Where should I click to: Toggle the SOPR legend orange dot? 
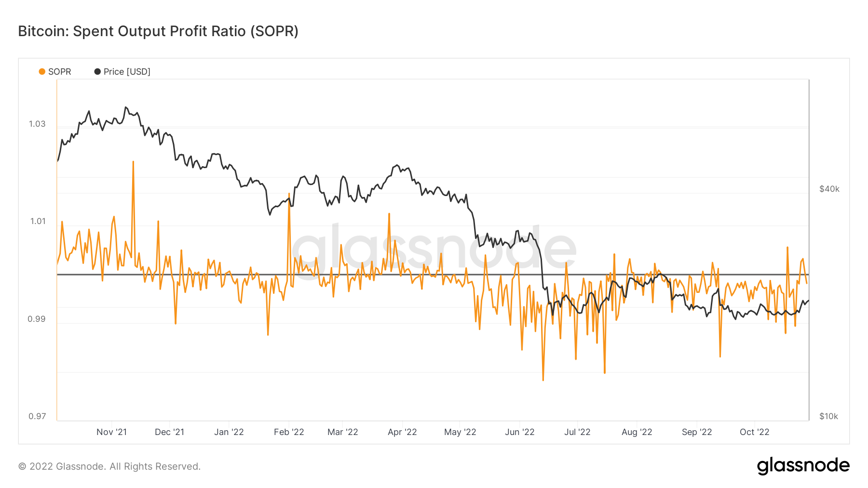(x=42, y=72)
